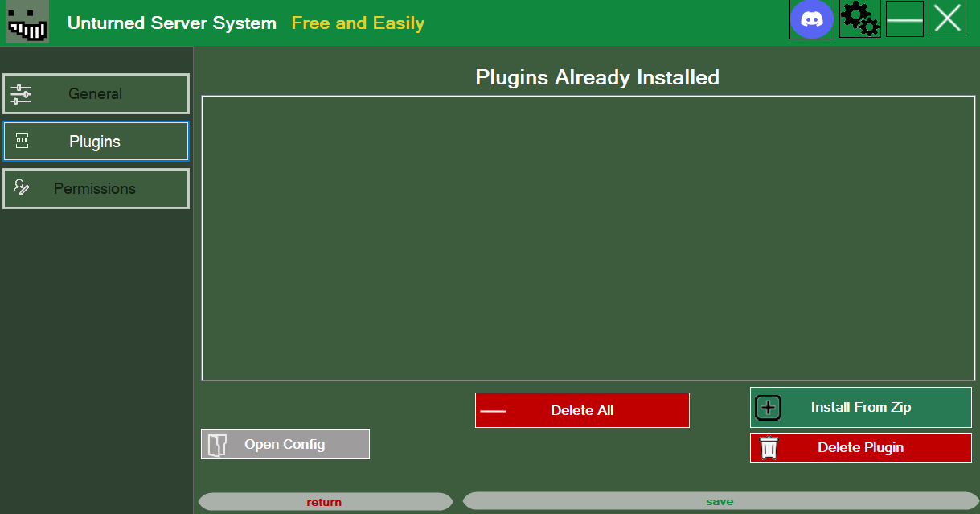
Task: Open the Discord link icon
Action: pyautogui.click(x=811, y=19)
